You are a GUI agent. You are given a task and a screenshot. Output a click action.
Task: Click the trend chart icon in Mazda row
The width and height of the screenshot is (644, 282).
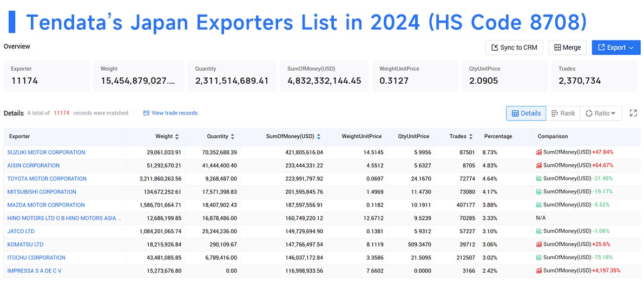tap(539, 205)
